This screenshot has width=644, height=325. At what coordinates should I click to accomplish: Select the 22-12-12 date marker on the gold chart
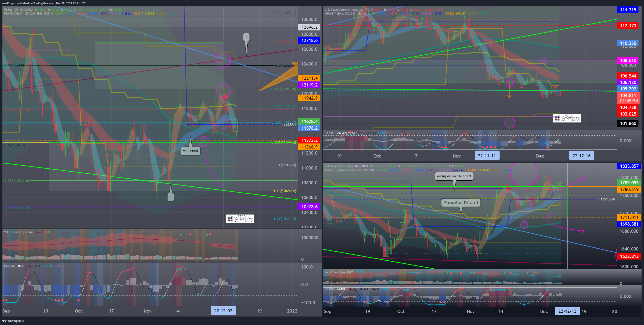(x=567, y=311)
